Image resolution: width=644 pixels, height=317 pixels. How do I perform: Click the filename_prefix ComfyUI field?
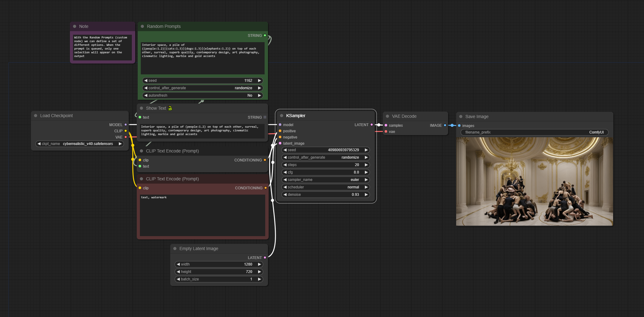click(534, 132)
